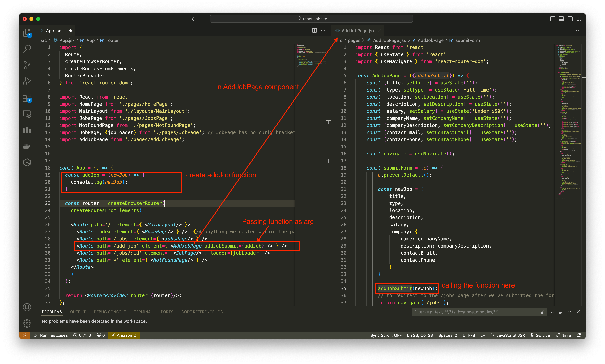The width and height of the screenshot is (605, 364).
Task: Open the OUTPUT panel tab
Action: [78, 312]
